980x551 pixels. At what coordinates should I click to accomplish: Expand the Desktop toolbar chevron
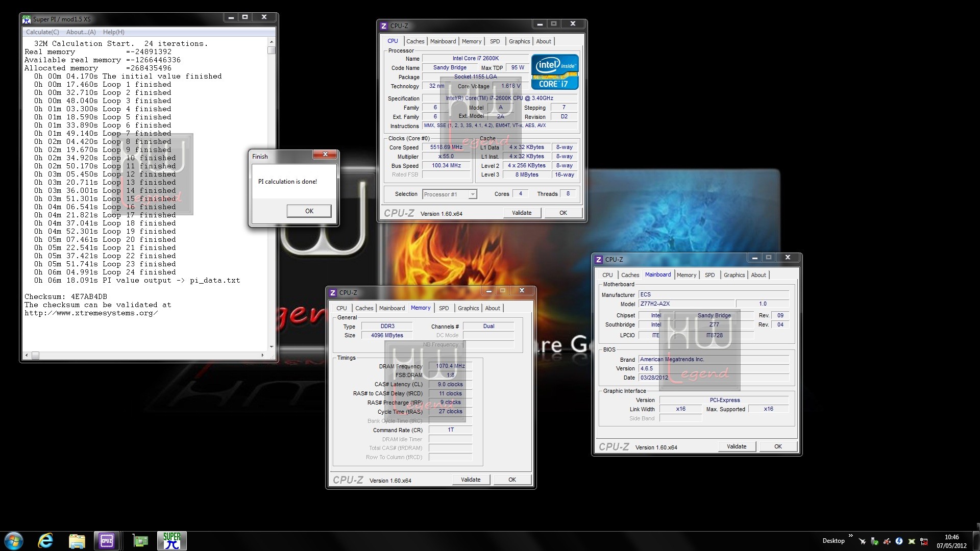point(850,536)
